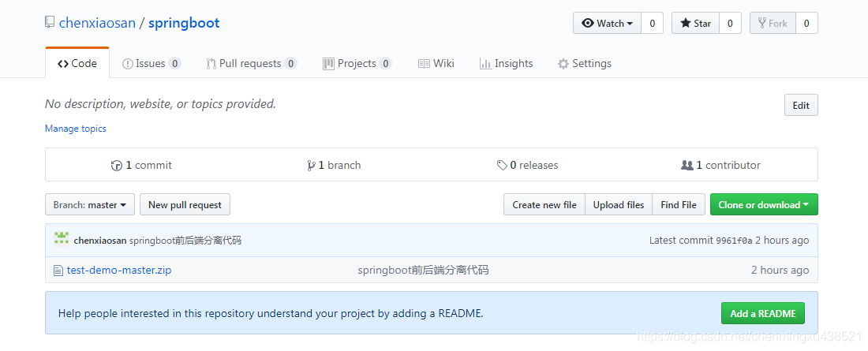
Task: Click the people icon beside 1 contributor
Action: 687,165
